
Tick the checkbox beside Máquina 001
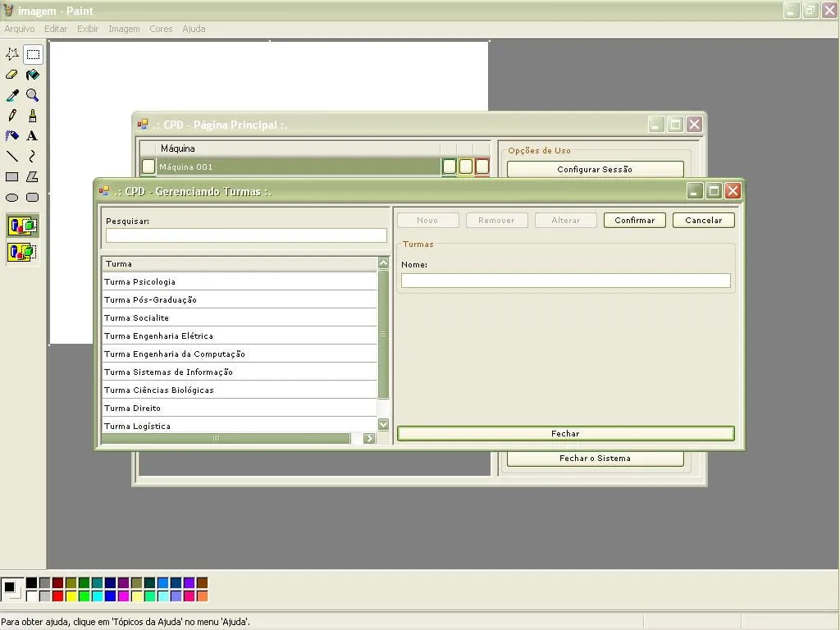(x=148, y=167)
